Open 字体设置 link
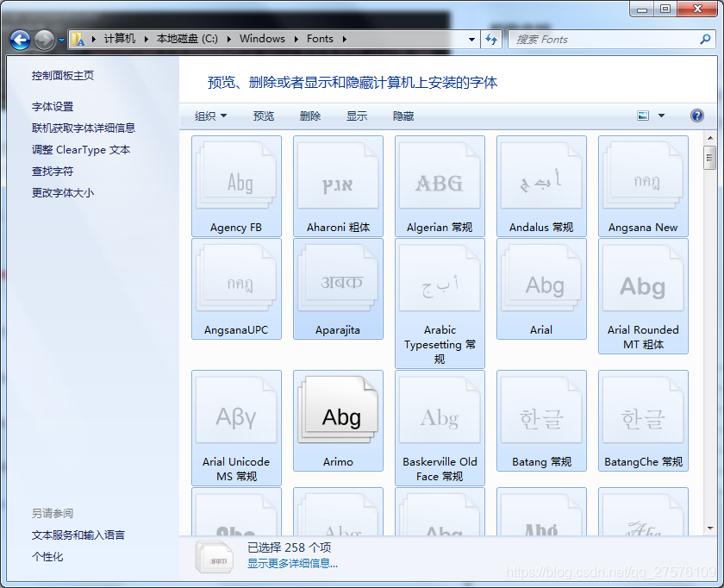The width and height of the screenshot is (724, 588). (x=53, y=107)
